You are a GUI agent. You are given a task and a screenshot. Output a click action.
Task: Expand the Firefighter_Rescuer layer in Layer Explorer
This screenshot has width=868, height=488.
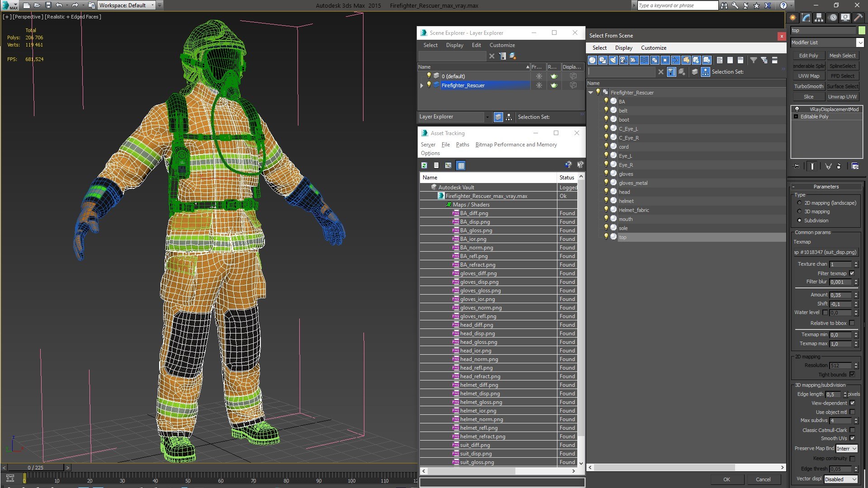point(422,85)
